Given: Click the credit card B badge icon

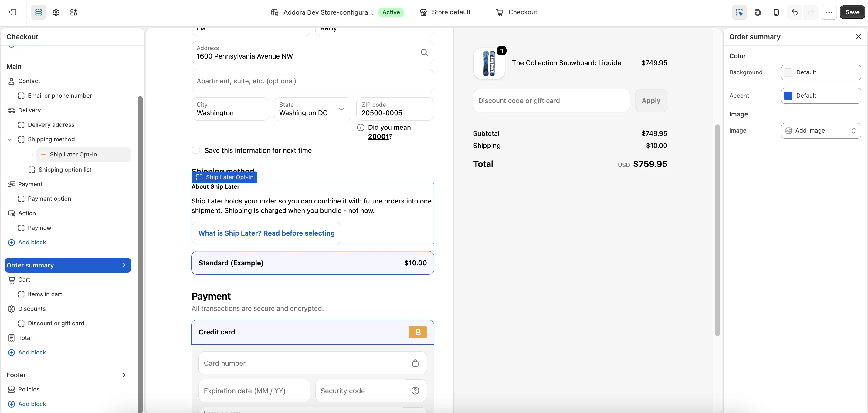Looking at the screenshot, I should tap(418, 332).
